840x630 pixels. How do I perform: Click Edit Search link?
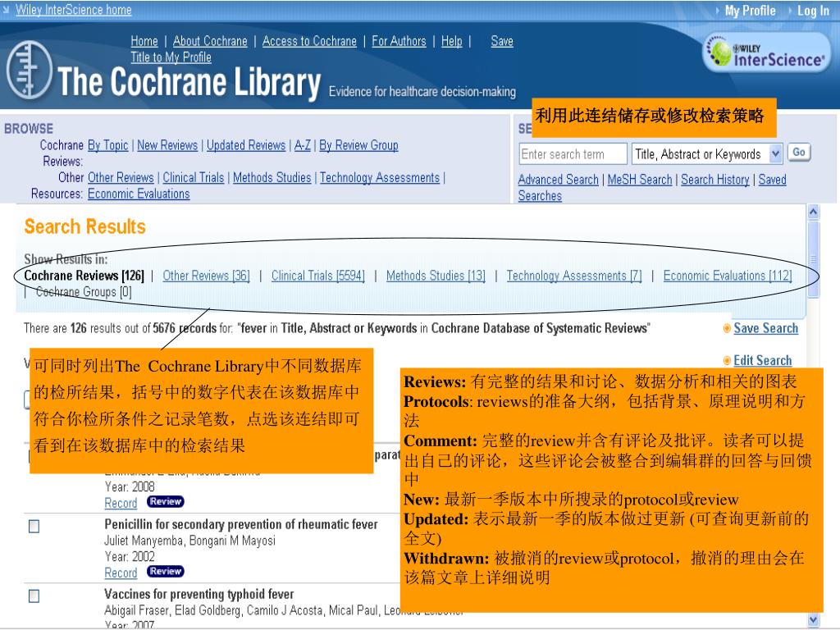point(762,361)
